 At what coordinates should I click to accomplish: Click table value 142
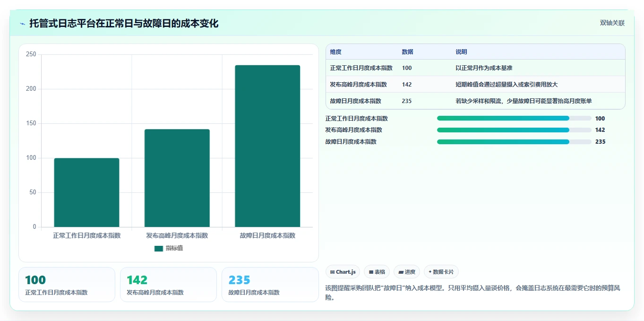pyautogui.click(x=407, y=85)
